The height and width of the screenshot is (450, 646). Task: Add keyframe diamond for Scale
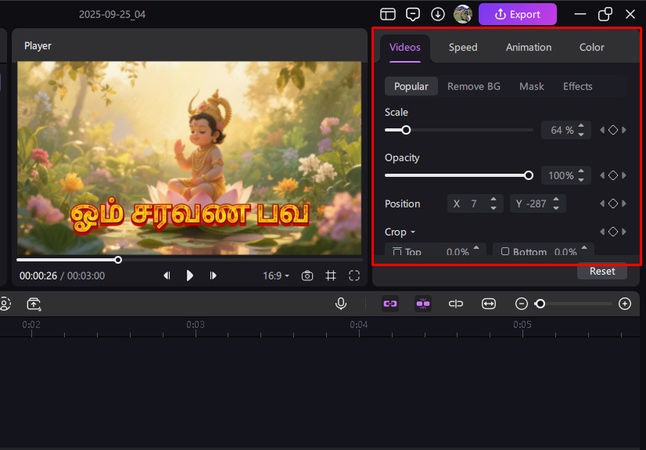613,130
